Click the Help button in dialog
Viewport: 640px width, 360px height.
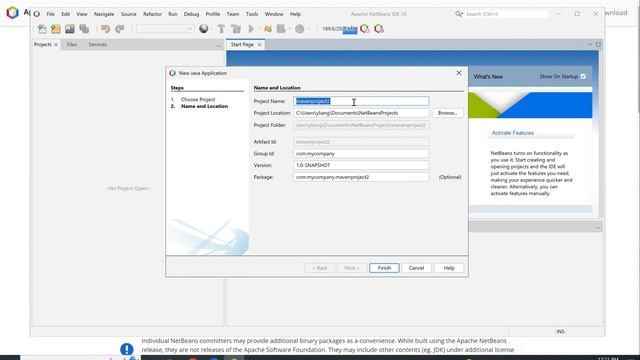coord(449,268)
